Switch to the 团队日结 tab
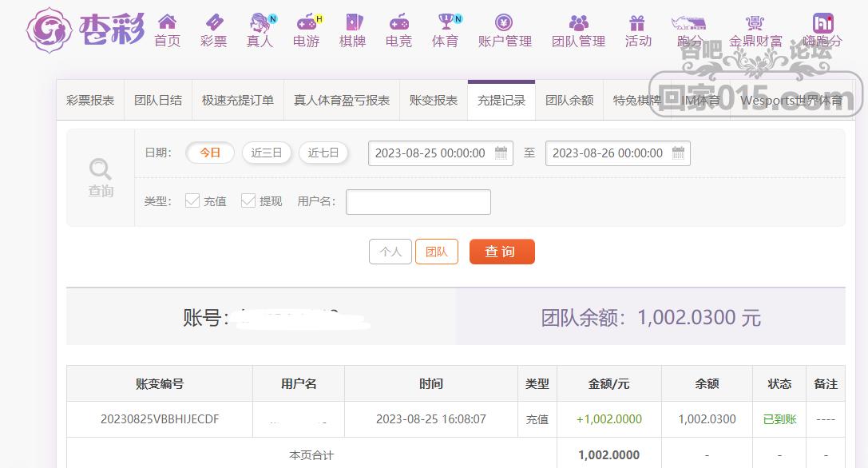This screenshot has width=868, height=468. 158,101
